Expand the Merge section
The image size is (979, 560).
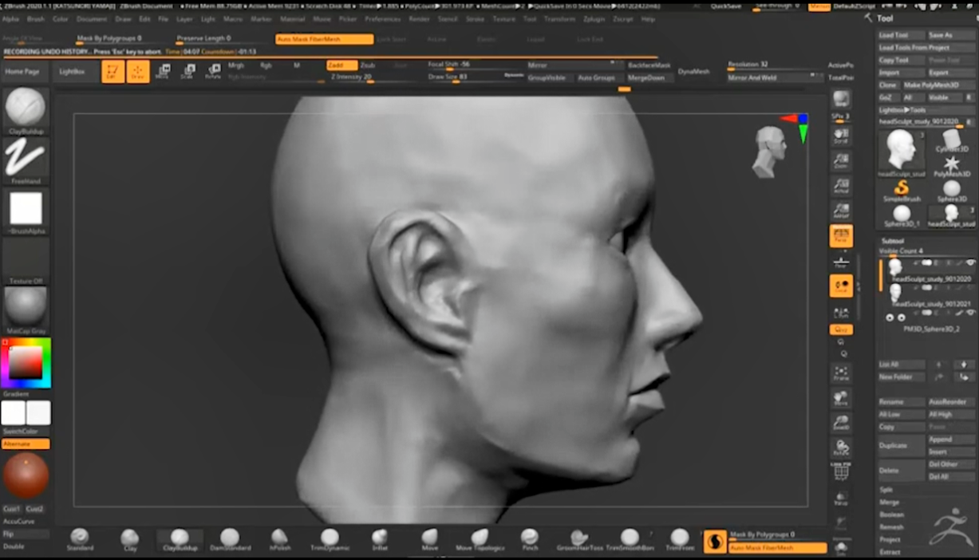coord(889,503)
